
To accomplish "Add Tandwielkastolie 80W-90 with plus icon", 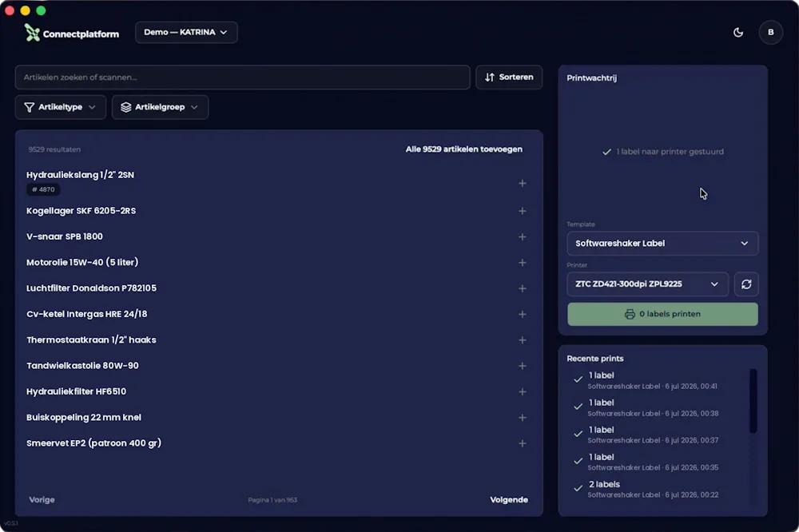I will 523,366.
